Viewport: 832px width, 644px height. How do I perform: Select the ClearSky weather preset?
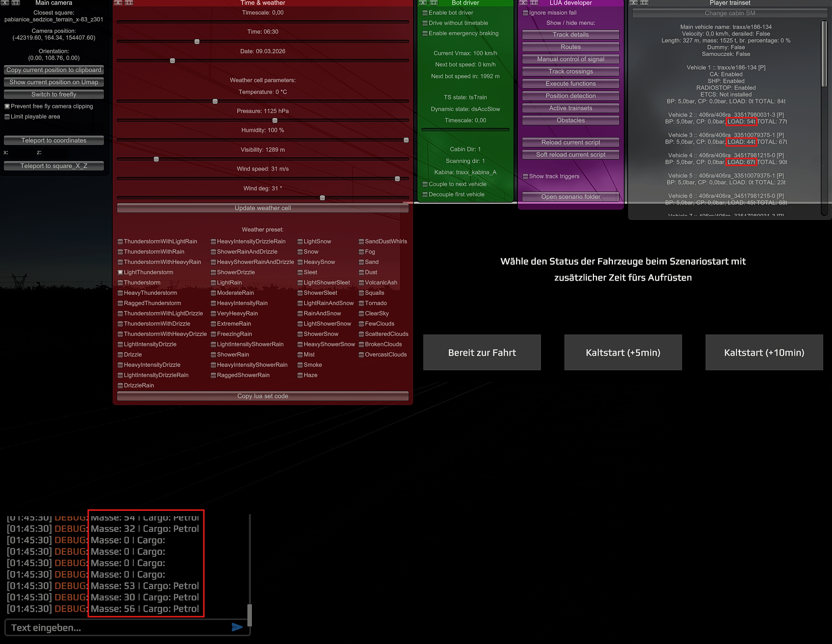[361, 313]
